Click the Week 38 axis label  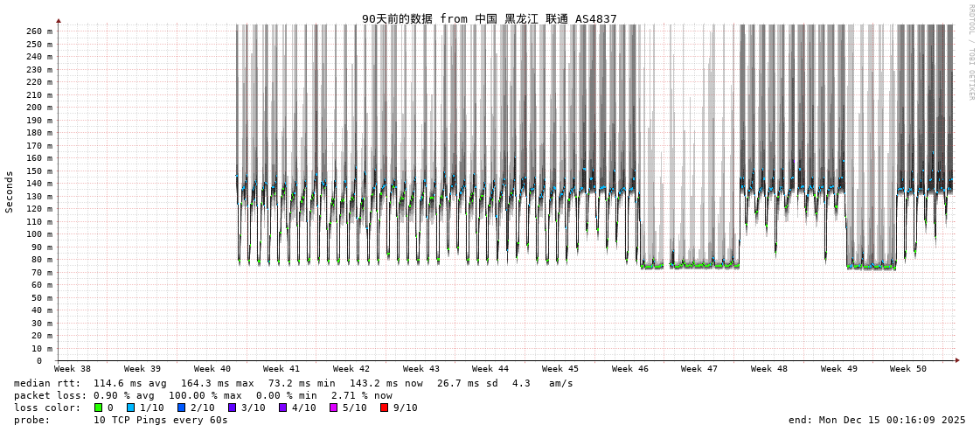pyautogui.click(x=72, y=369)
